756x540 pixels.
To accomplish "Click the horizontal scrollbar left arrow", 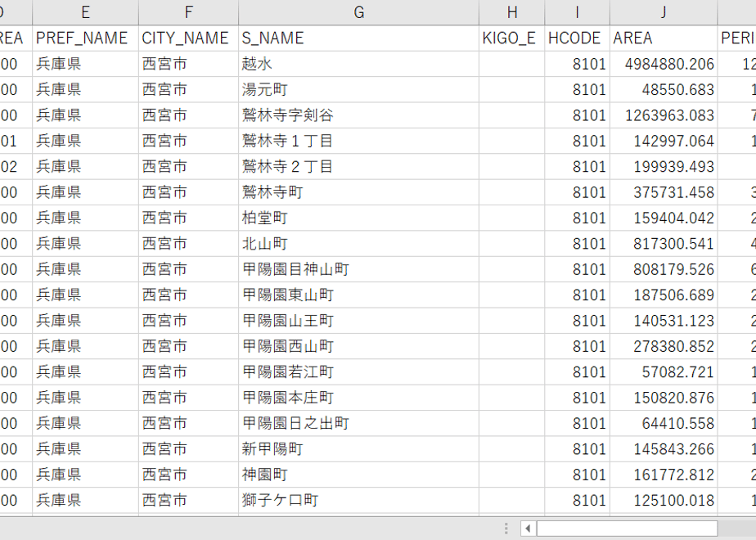I will [528, 529].
